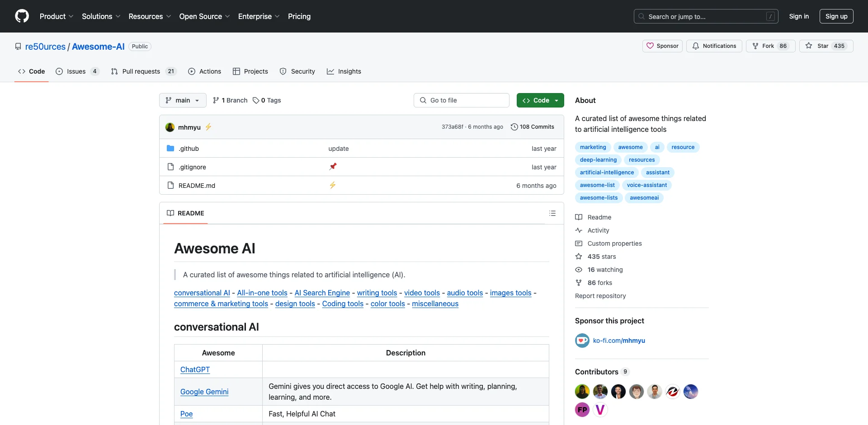
Task: Open the 0 Tags link
Action: (x=267, y=100)
